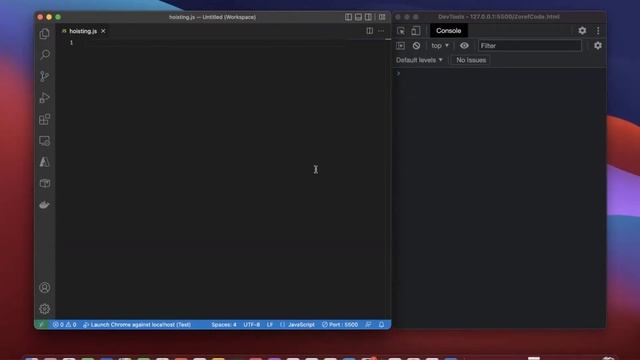Open the Run and Debug view
The image size is (640, 360).
pos(44,98)
